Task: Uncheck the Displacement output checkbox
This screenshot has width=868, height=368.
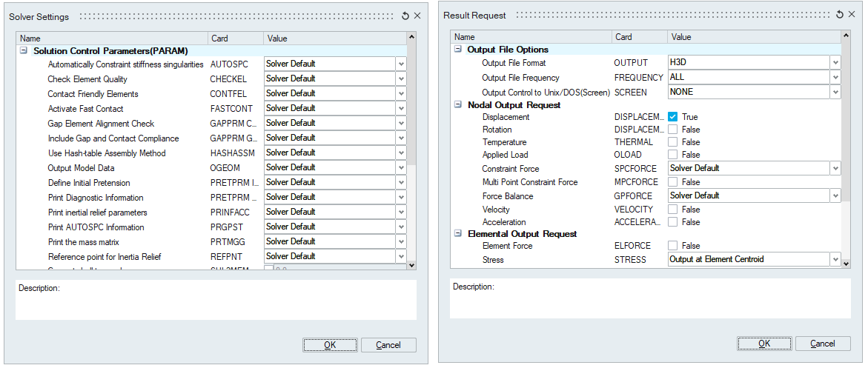Action: coord(673,117)
